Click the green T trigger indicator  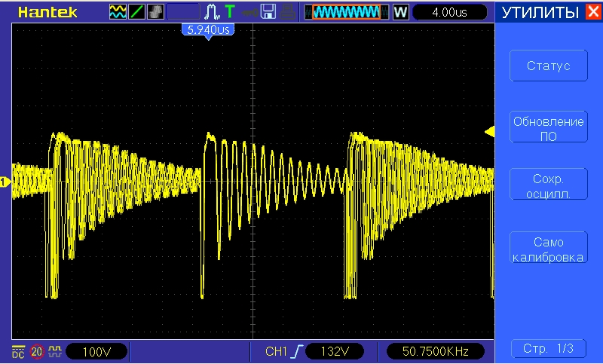[x=229, y=12]
